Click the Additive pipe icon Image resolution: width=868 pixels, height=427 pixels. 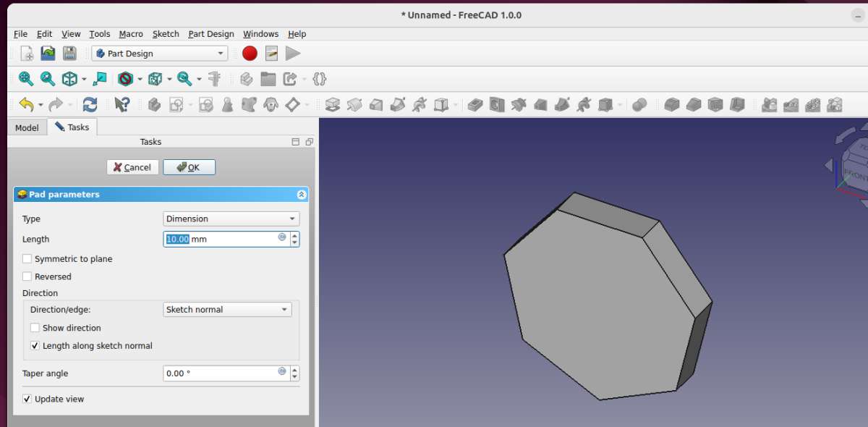pyautogui.click(x=398, y=105)
